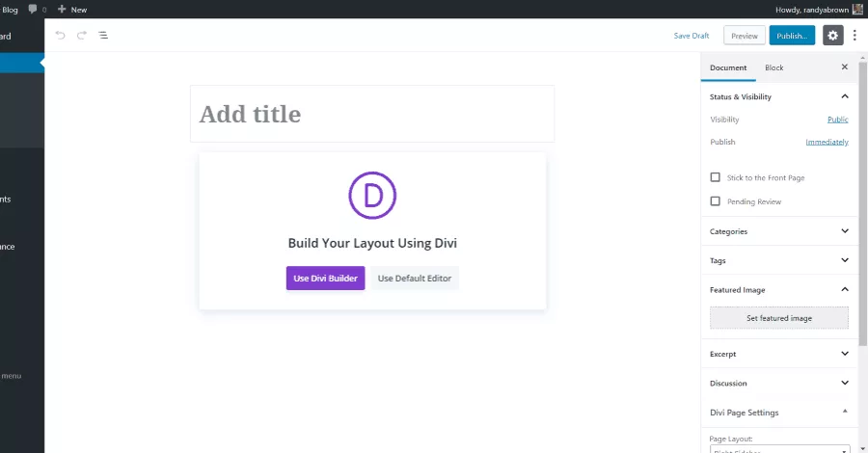Screen dimensions: 868x453
Task: Click the plus New item in admin bar
Action: (72, 10)
